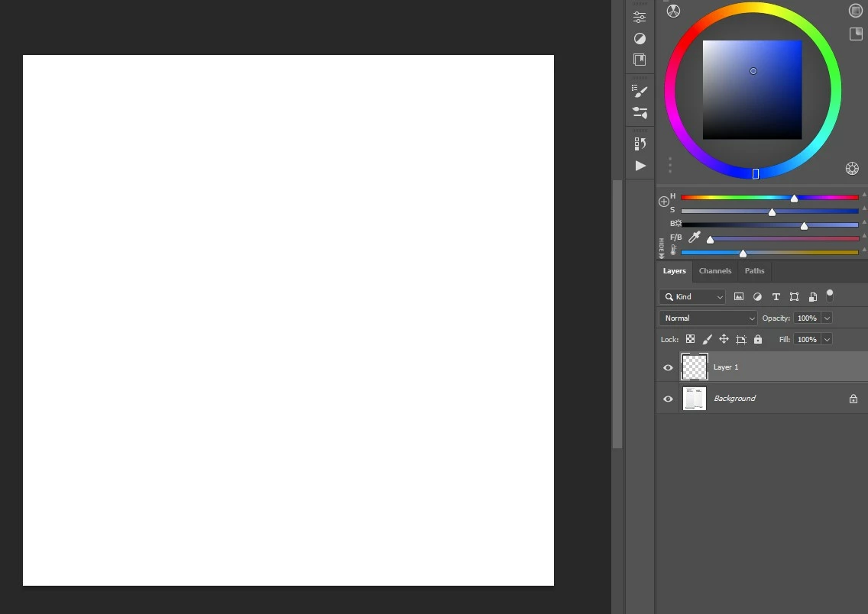Screen dimensions: 868x614
Task: Hide Layer 1 with eye icon
Action: [x=668, y=367]
